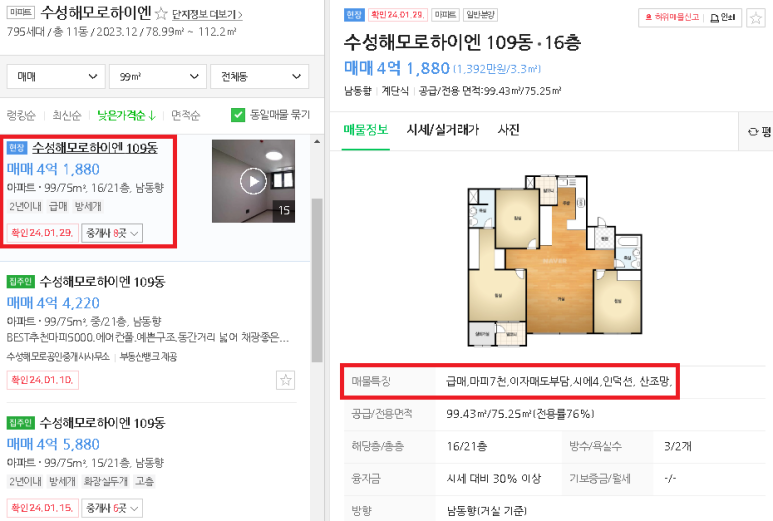773x521 pixels.
Task: Play the listing video thumbnail
Action: (253, 181)
